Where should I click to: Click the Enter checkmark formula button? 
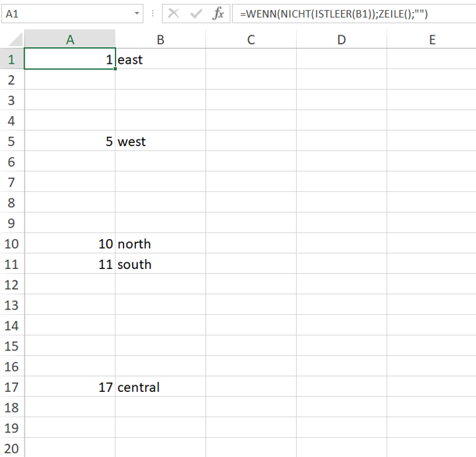click(196, 14)
